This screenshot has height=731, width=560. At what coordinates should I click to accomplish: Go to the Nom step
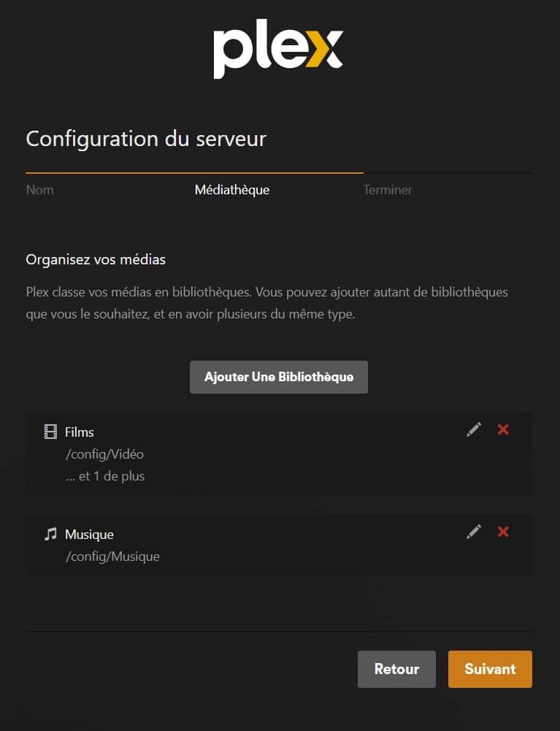click(x=40, y=190)
